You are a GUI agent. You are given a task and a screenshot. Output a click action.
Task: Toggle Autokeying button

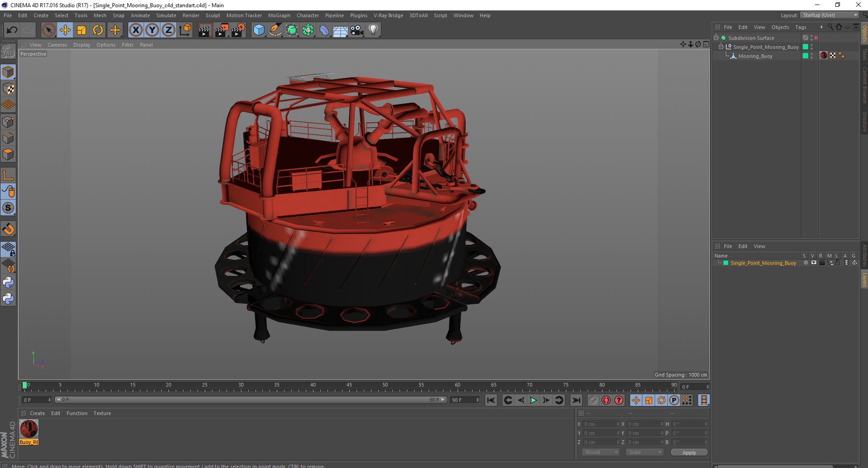(606, 400)
